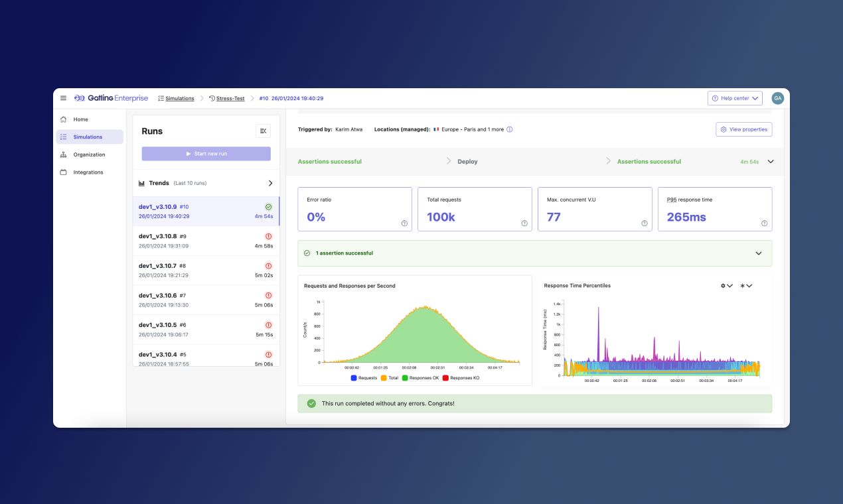
Task: Click the View properties button
Action: click(x=743, y=129)
